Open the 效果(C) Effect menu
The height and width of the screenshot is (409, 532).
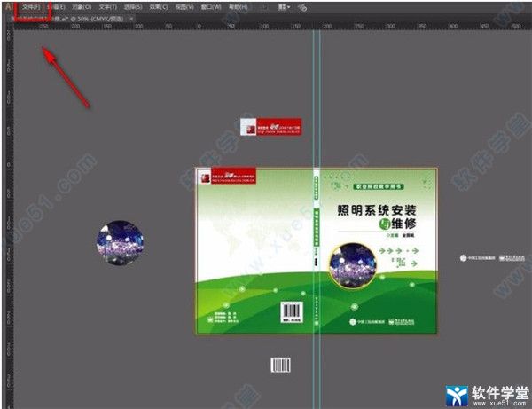159,7
